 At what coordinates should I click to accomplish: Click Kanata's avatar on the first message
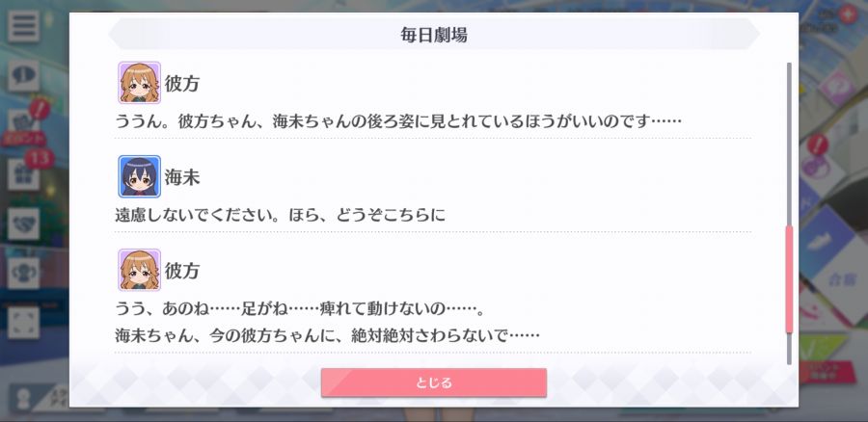tap(139, 83)
